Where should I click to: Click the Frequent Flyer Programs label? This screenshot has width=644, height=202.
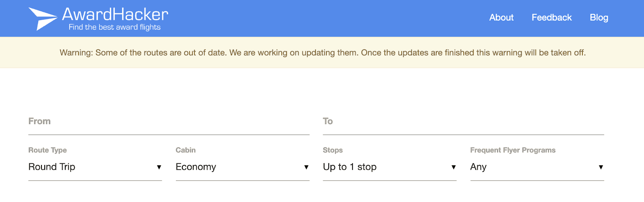pyautogui.click(x=513, y=150)
